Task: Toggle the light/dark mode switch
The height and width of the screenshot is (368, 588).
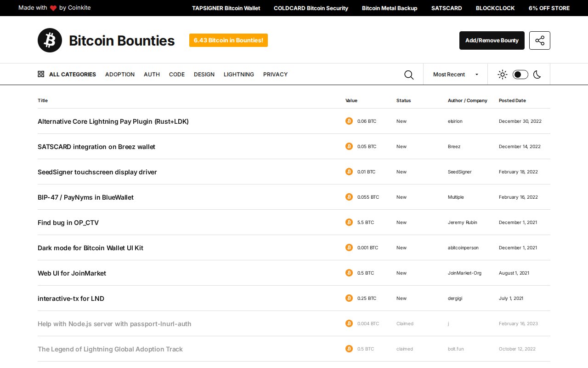Action: pos(520,74)
